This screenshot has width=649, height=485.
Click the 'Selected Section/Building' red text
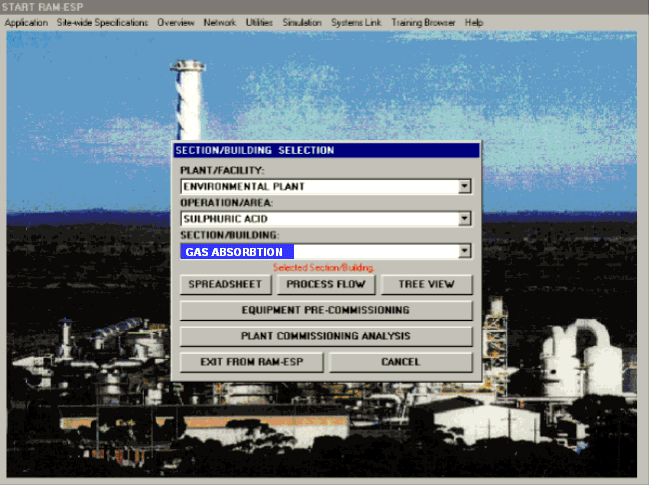(x=323, y=268)
